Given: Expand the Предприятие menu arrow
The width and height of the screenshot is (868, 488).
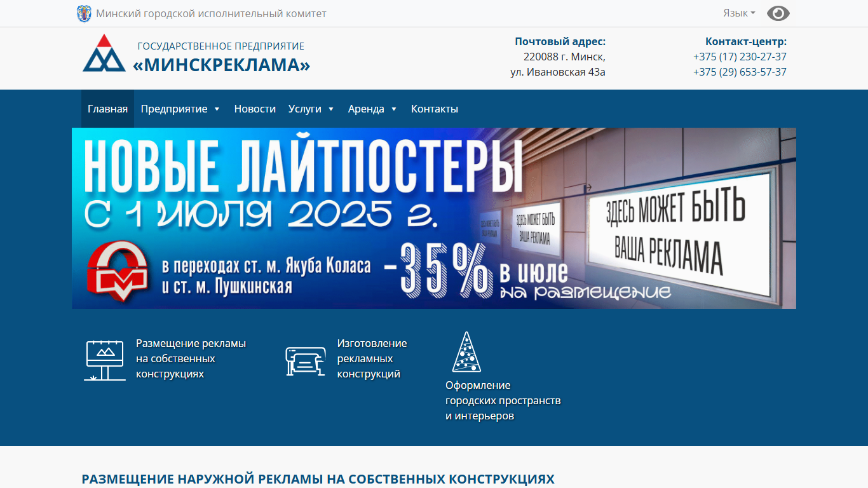Looking at the screenshot, I should [217, 109].
